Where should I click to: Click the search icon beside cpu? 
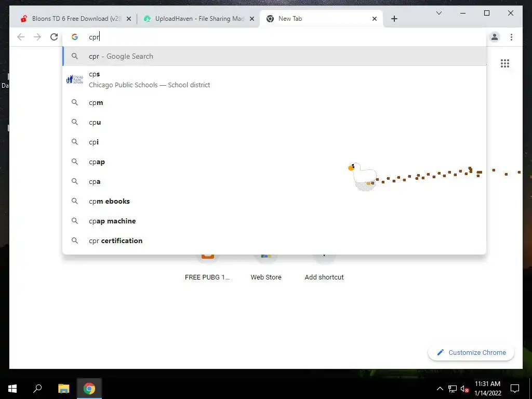pos(75,122)
